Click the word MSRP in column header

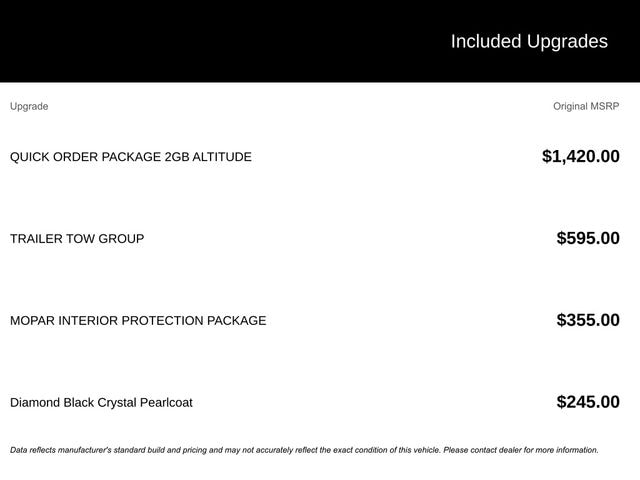[x=605, y=106]
